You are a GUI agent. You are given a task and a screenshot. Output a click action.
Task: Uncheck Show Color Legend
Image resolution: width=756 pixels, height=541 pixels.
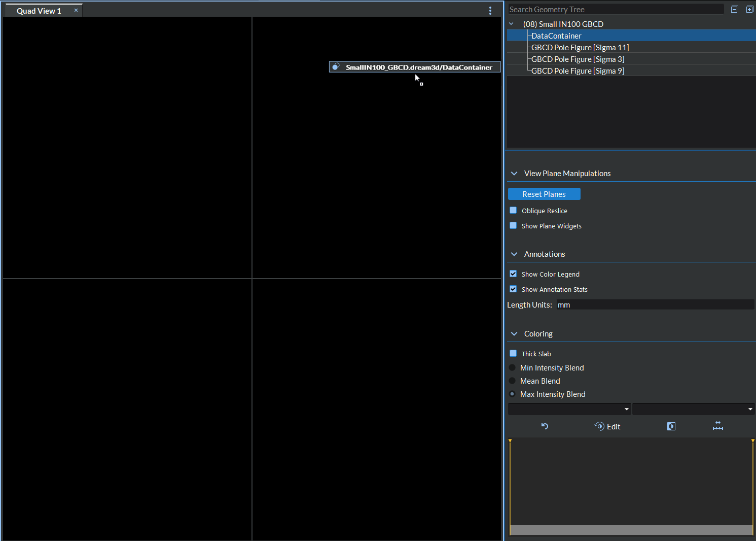pos(513,274)
